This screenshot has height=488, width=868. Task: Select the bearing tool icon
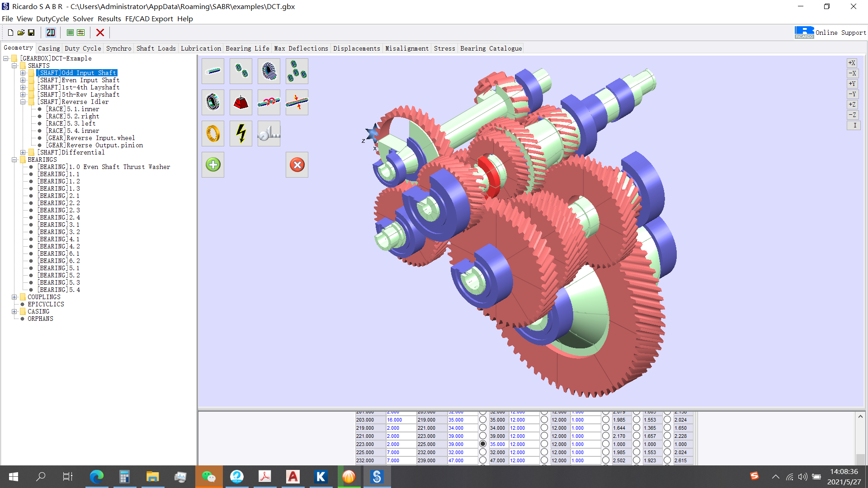(213, 102)
